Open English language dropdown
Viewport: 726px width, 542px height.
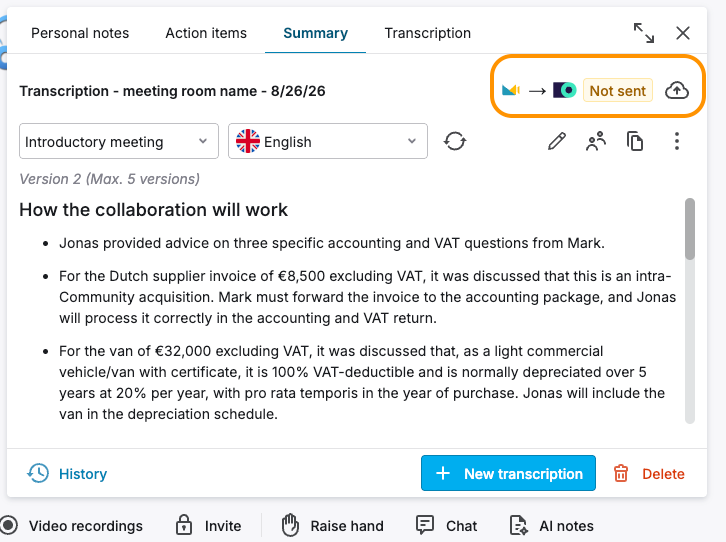[327, 141]
